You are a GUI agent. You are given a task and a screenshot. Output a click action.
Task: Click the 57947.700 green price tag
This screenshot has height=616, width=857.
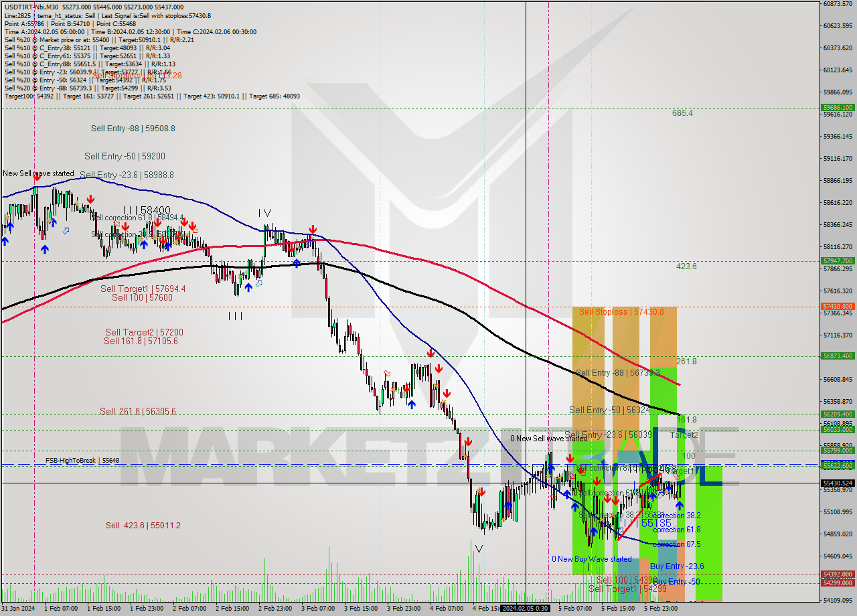[838, 260]
